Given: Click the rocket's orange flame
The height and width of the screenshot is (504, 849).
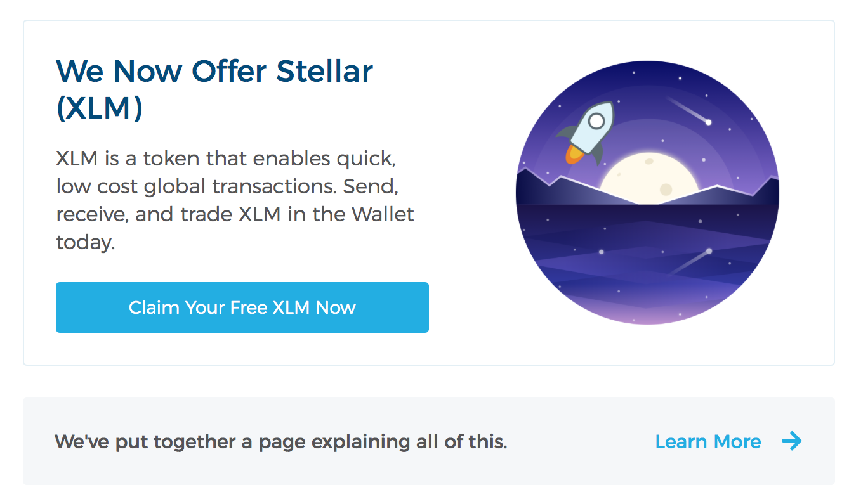Looking at the screenshot, I should [574, 154].
